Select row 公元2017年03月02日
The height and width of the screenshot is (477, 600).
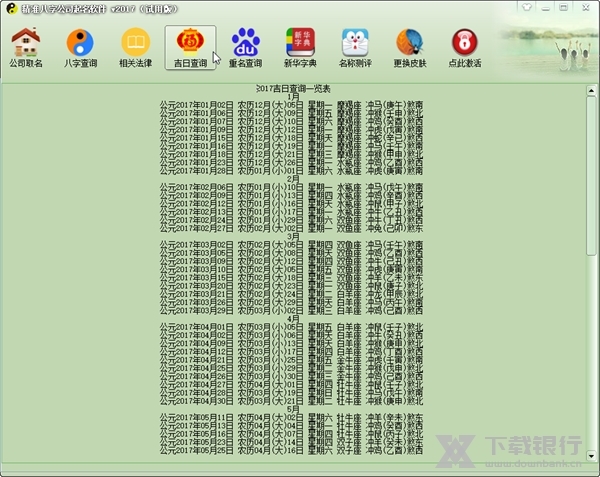click(x=291, y=245)
